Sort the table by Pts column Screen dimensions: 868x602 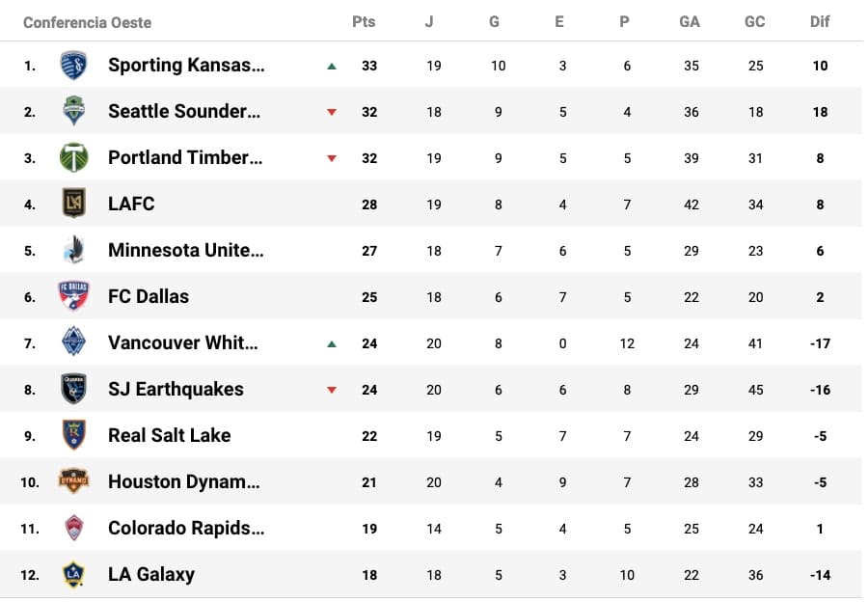(364, 21)
